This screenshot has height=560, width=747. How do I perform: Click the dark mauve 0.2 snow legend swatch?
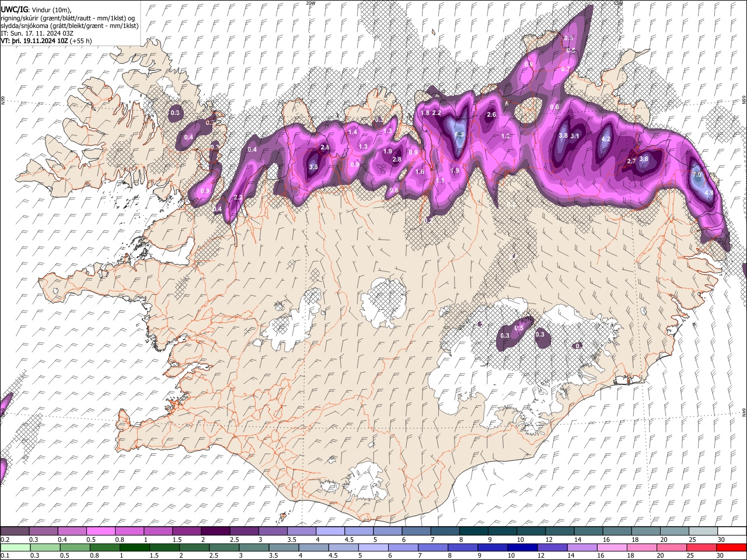[x=15, y=531]
